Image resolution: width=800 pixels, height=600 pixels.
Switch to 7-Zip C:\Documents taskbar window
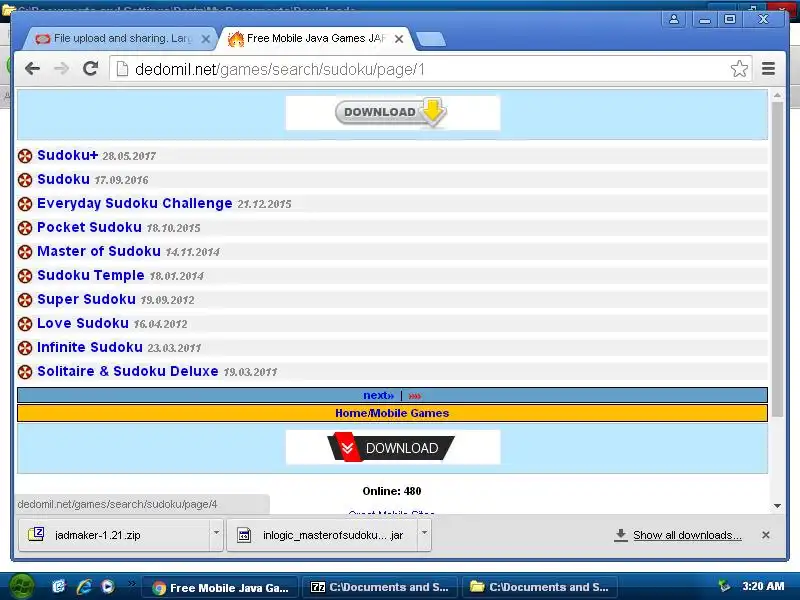[x=380, y=587]
